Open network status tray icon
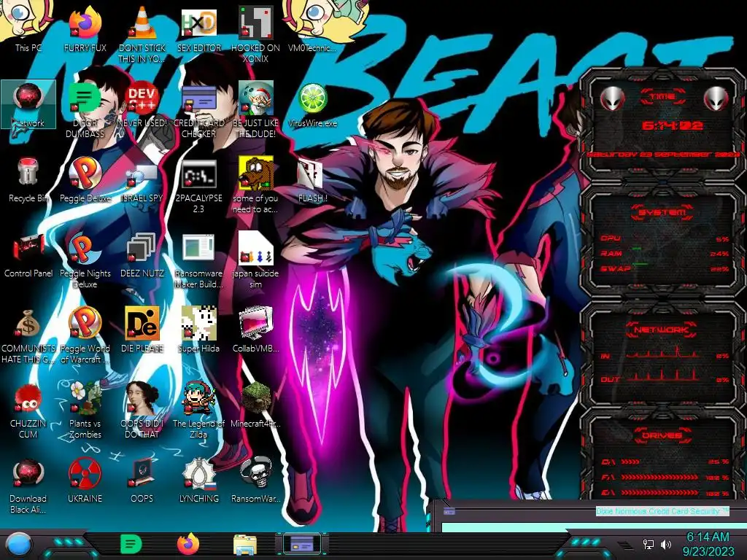Image resolution: width=747 pixels, height=560 pixels. point(648,544)
